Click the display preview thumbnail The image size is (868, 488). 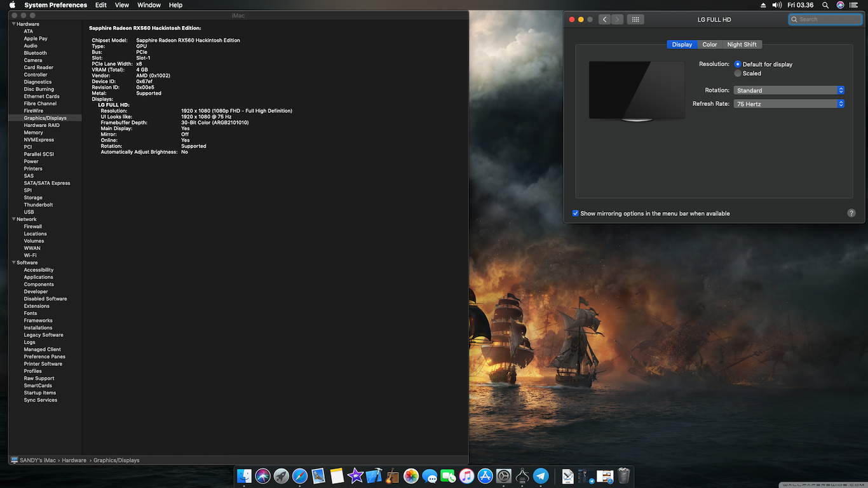coord(637,90)
